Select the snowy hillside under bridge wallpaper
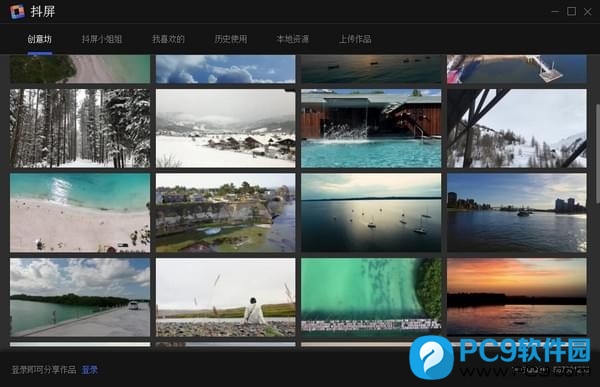 pyautogui.click(x=517, y=128)
